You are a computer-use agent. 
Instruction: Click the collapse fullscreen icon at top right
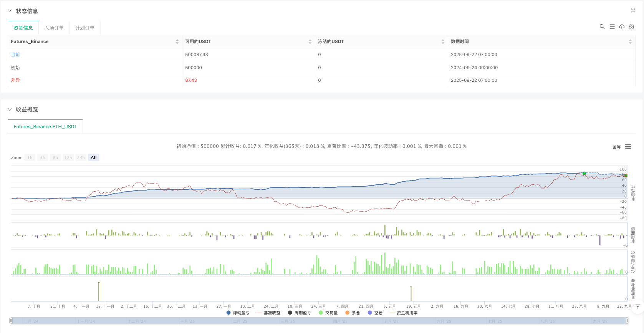(x=633, y=11)
